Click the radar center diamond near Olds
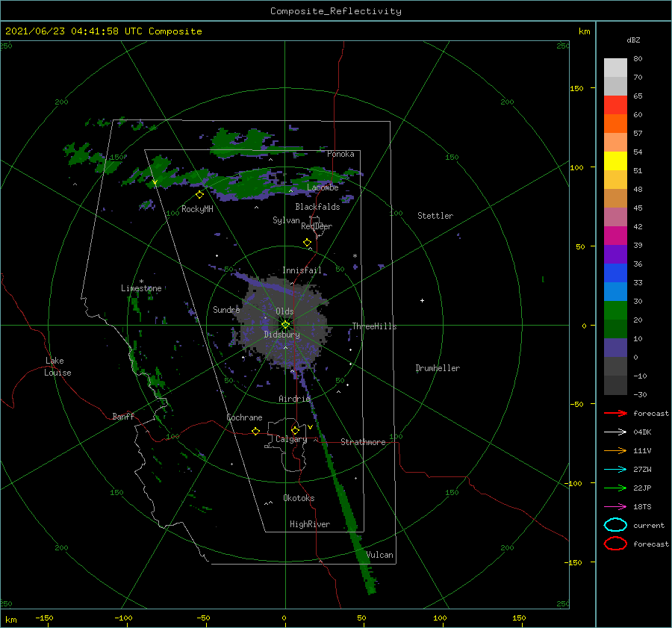Image resolution: width=672 pixels, height=628 pixels. click(x=285, y=325)
